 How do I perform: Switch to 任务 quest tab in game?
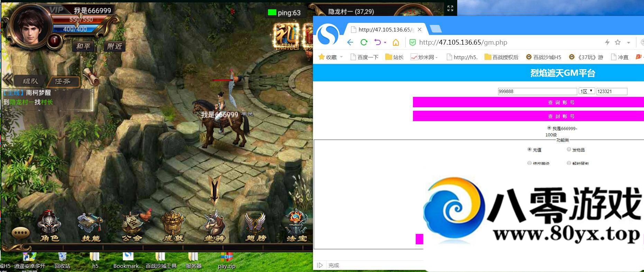pos(63,81)
